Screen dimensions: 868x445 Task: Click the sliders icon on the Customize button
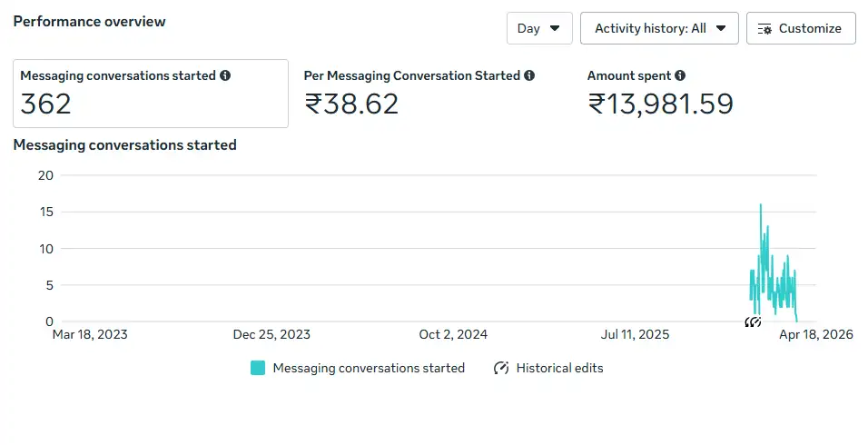coord(764,28)
